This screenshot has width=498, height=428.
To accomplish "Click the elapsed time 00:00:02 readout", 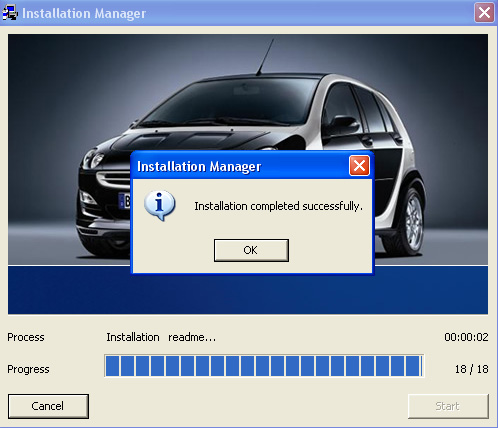I will point(466,337).
